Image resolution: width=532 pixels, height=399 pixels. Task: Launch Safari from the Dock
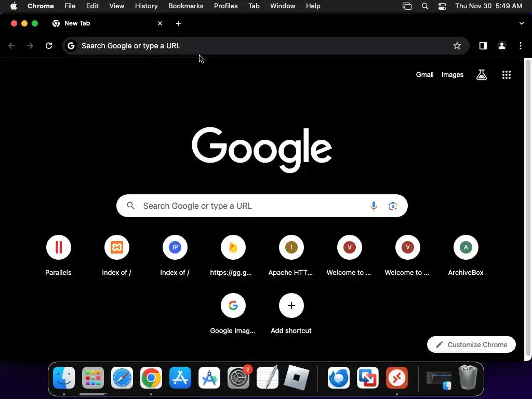(x=122, y=378)
